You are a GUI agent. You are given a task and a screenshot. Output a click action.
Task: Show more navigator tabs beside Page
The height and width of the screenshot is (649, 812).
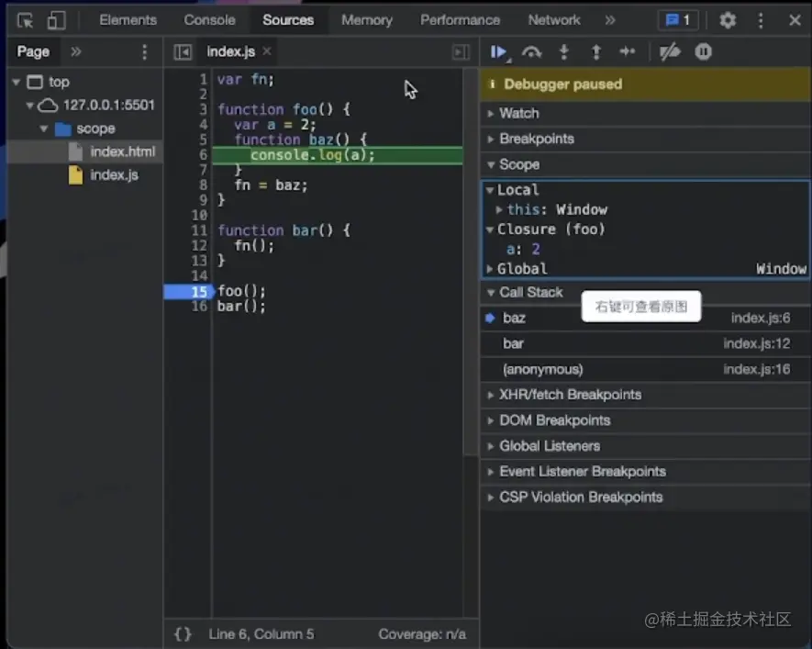(x=75, y=51)
